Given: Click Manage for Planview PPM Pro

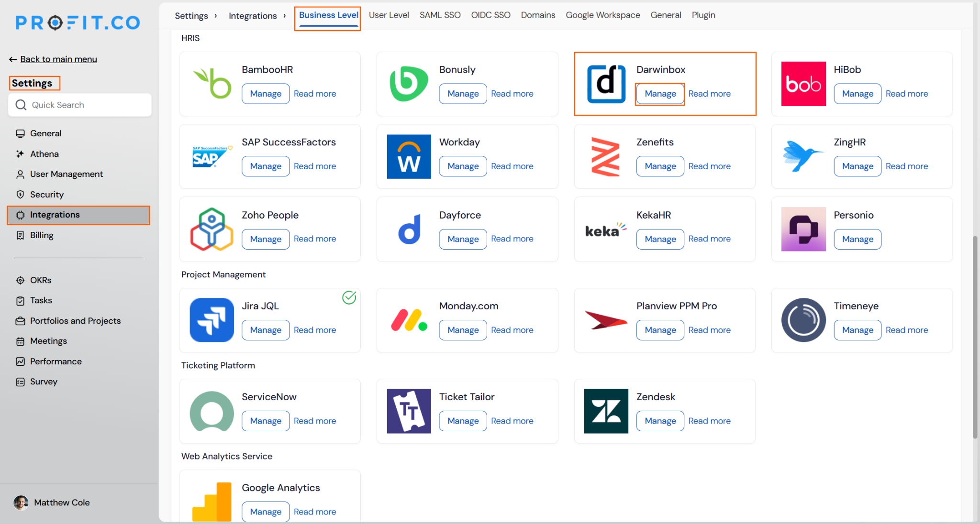Looking at the screenshot, I should pyautogui.click(x=660, y=330).
